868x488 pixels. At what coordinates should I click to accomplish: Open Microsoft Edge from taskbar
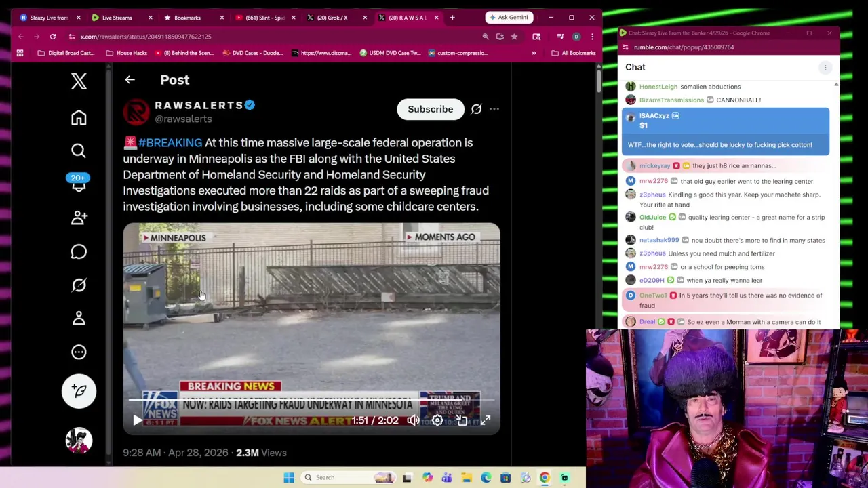pyautogui.click(x=486, y=478)
